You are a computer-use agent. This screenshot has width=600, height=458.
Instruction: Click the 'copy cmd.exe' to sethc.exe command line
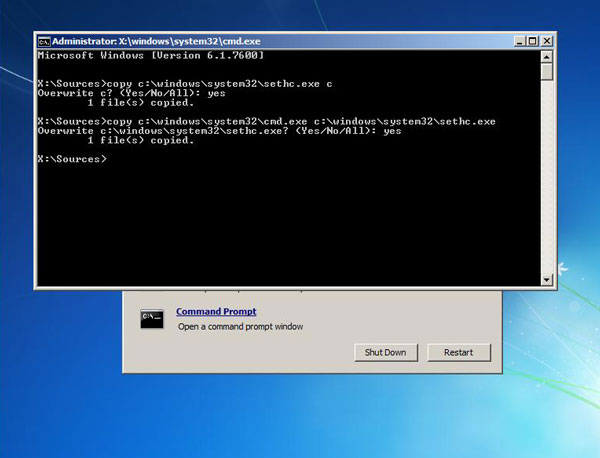click(230, 121)
